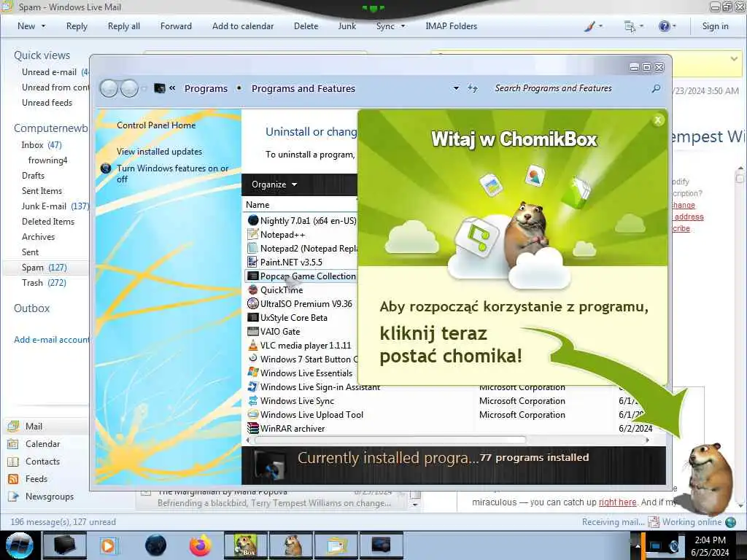Click the Notepad++ program icon

253,234
